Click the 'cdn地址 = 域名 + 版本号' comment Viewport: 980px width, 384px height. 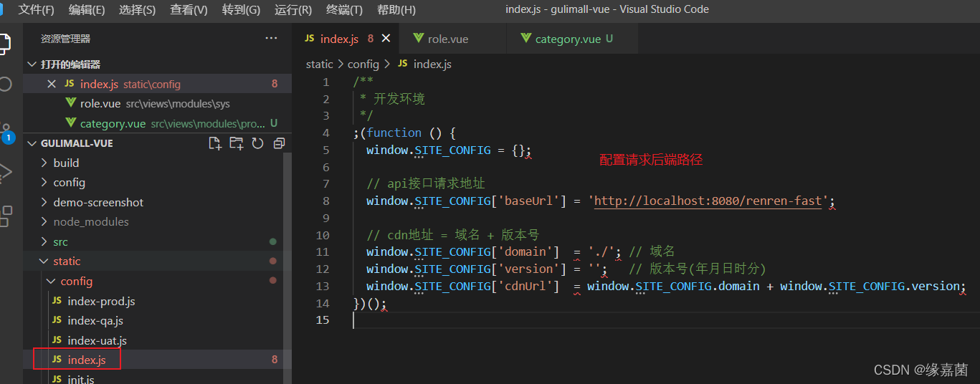coord(452,235)
